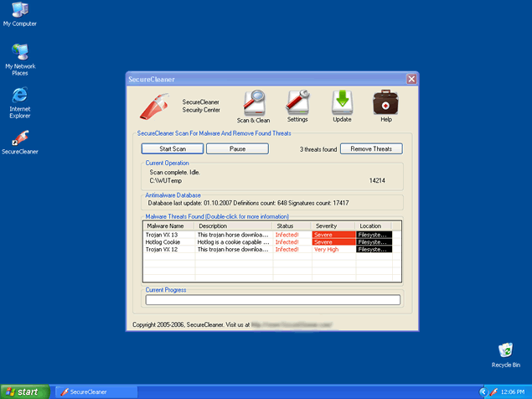Click the SecureCleaner vacuum logo icon
The image size is (532, 399).
click(x=157, y=106)
